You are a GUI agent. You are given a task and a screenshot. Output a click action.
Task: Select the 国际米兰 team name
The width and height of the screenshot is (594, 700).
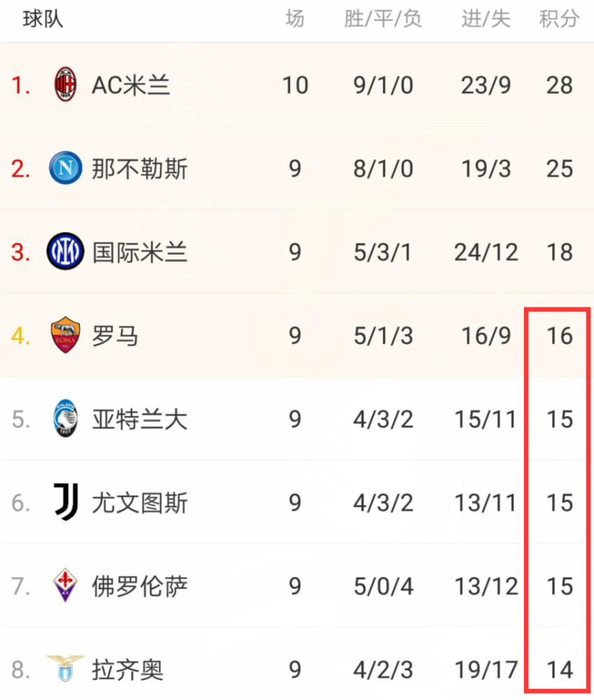tap(140, 252)
